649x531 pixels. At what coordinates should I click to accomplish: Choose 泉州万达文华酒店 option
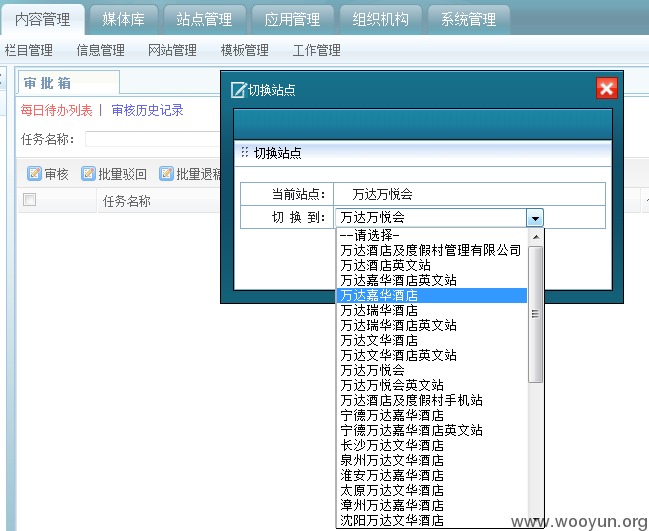(432, 460)
